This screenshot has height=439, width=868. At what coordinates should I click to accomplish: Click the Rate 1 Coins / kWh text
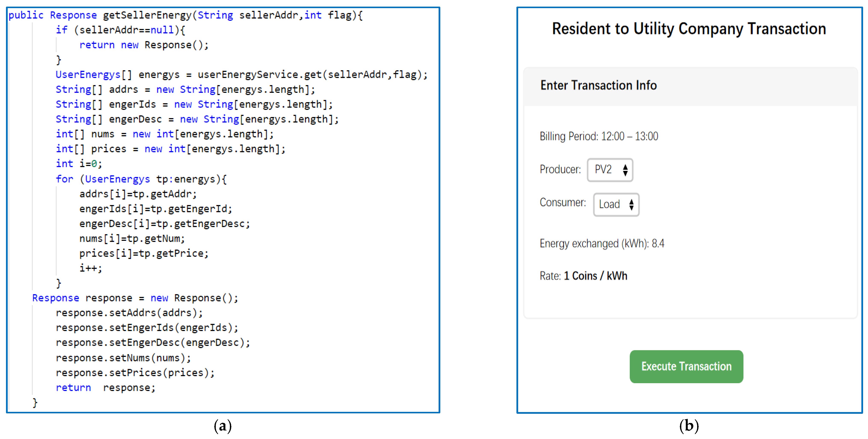pyautogui.click(x=583, y=276)
